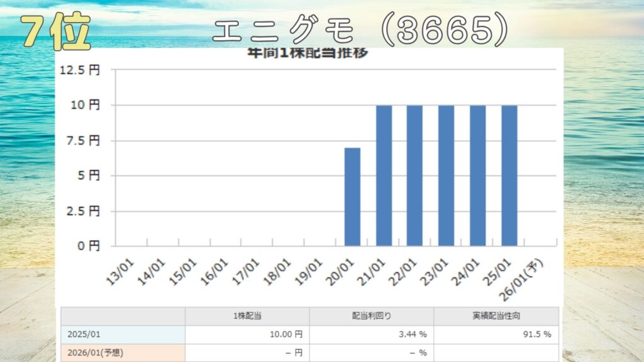This screenshot has width=644, height=362.
Task: Click the 26/01(予) x-axis label
Action: coord(532,273)
